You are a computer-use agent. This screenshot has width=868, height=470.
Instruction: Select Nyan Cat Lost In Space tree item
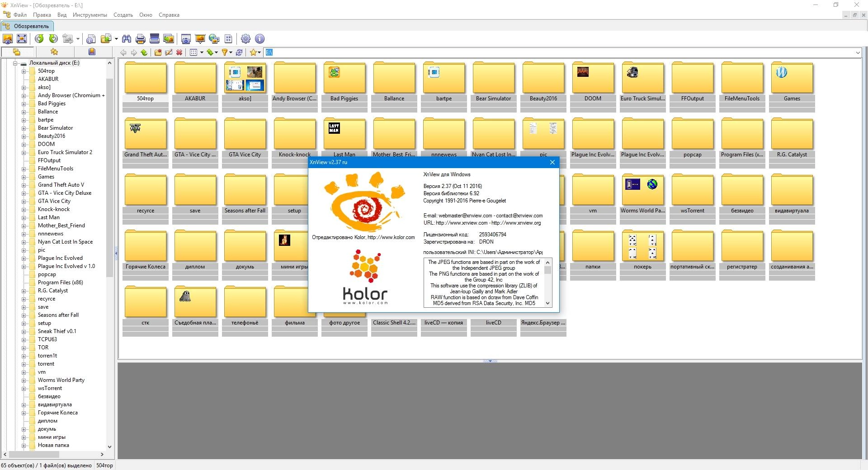(x=65, y=242)
